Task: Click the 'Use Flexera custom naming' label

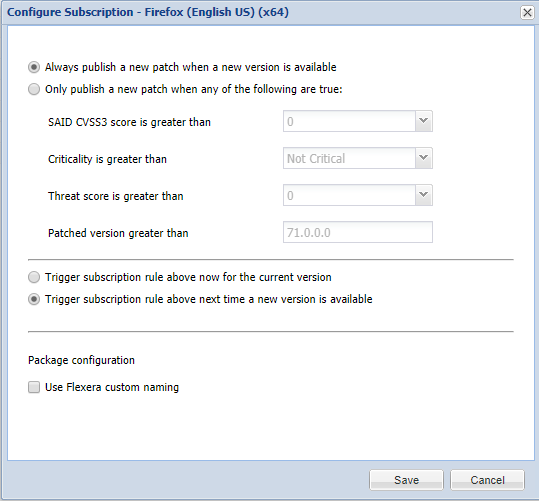Action: click(x=112, y=387)
